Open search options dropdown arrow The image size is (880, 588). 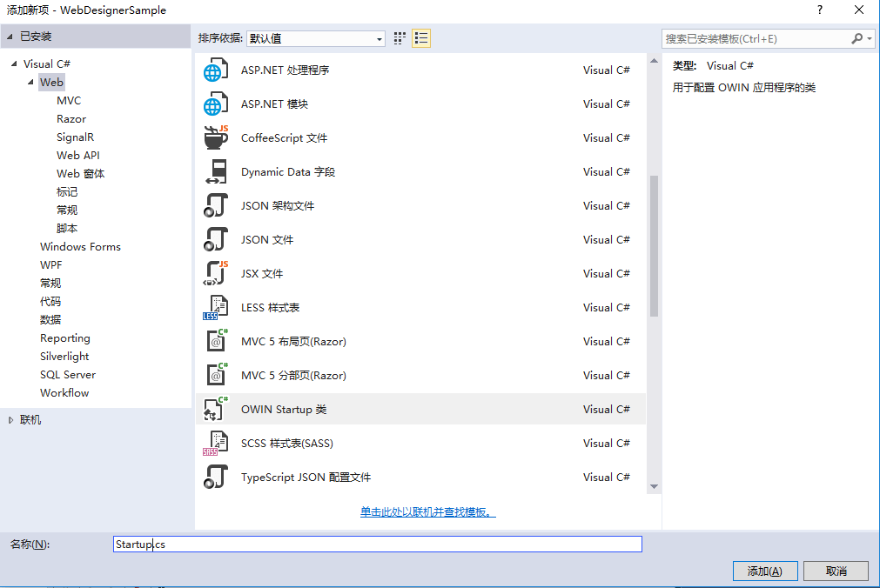[870, 39]
